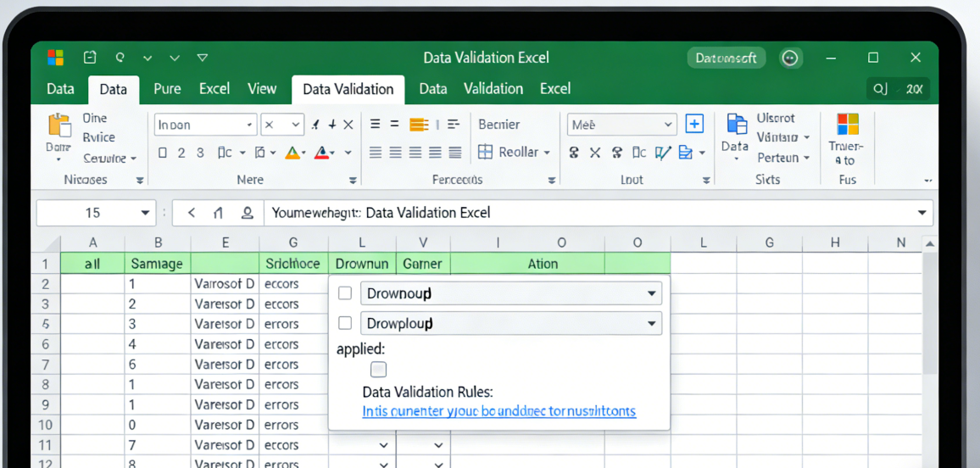
Task: Click the blue checkmark pen icon
Action: coord(662,153)
